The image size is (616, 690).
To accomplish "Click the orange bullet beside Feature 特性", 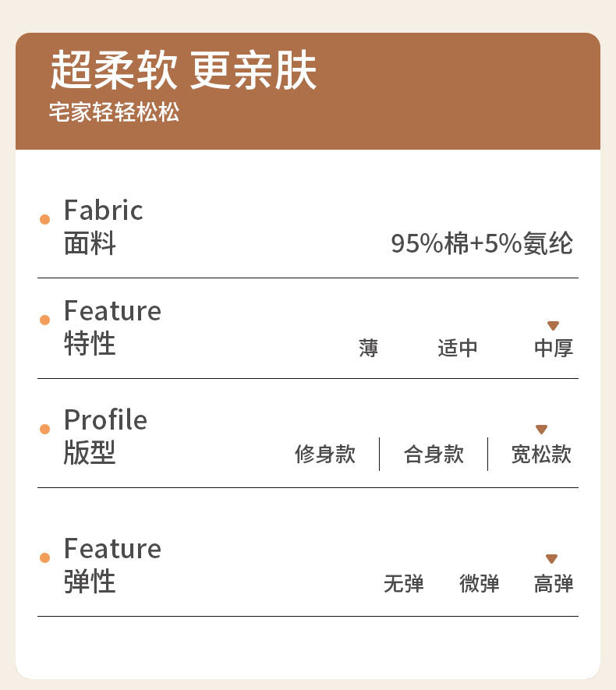I will (44, 320).
